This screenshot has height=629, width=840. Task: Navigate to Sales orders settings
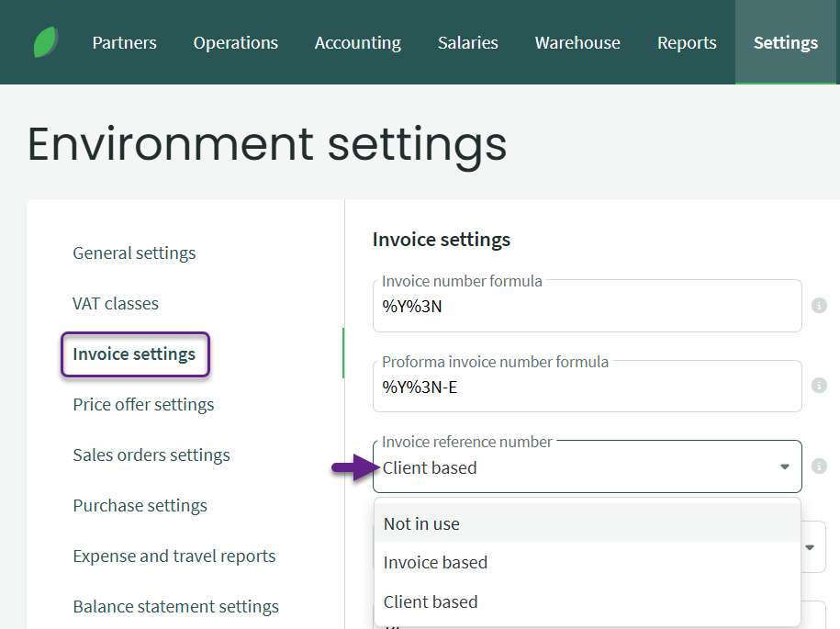coord(151,455)
